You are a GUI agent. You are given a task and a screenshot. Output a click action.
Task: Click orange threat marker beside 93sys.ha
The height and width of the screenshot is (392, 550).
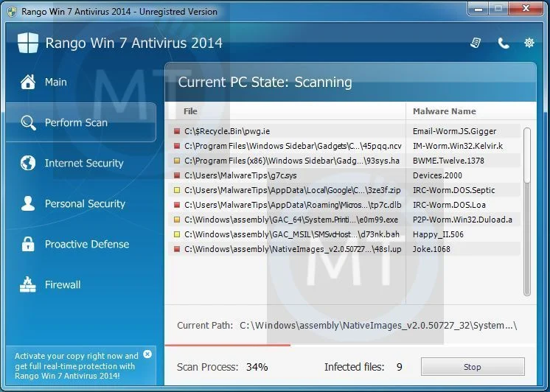click(177, 161)
